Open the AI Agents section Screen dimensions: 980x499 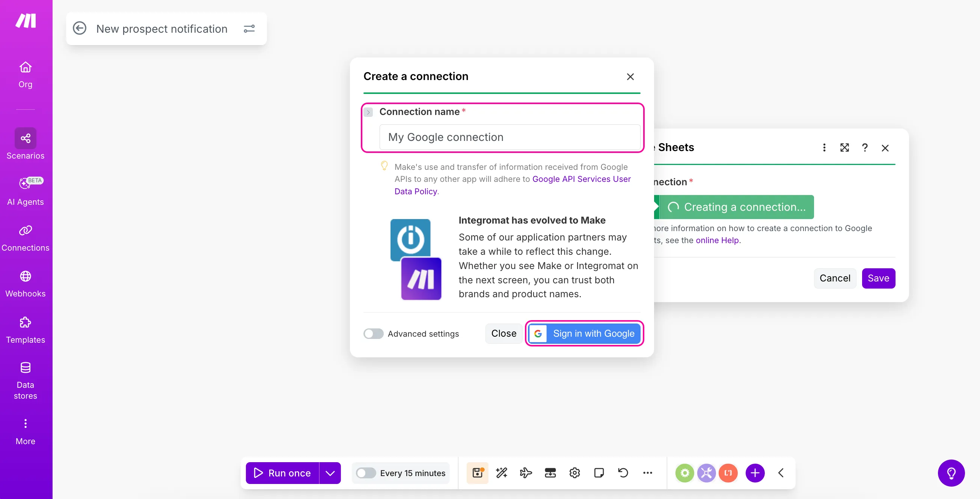(26, 191)
